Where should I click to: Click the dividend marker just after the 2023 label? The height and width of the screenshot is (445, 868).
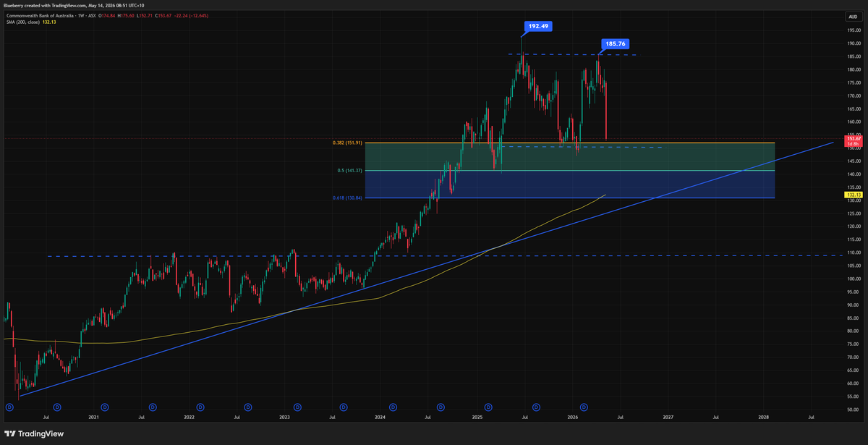tap(297, 407)
